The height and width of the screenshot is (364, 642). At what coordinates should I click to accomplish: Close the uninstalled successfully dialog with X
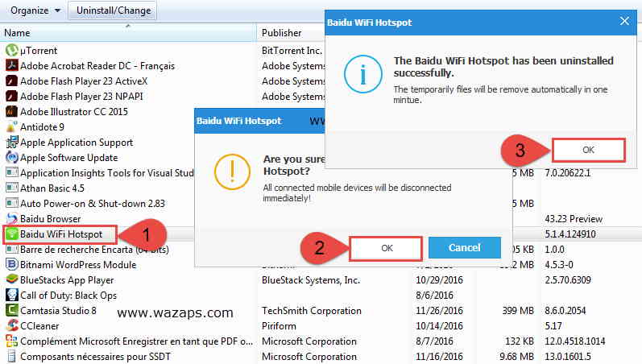point(624,21)
